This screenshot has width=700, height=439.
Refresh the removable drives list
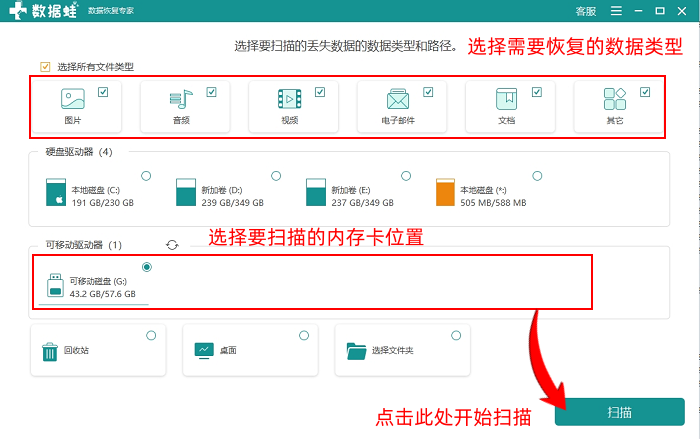pos(172,245)
